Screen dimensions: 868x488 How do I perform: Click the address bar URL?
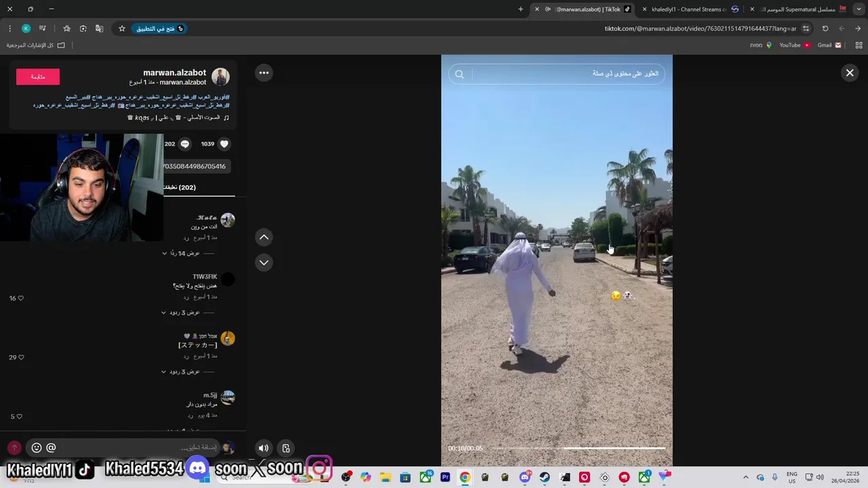click(x=701, y=28)
